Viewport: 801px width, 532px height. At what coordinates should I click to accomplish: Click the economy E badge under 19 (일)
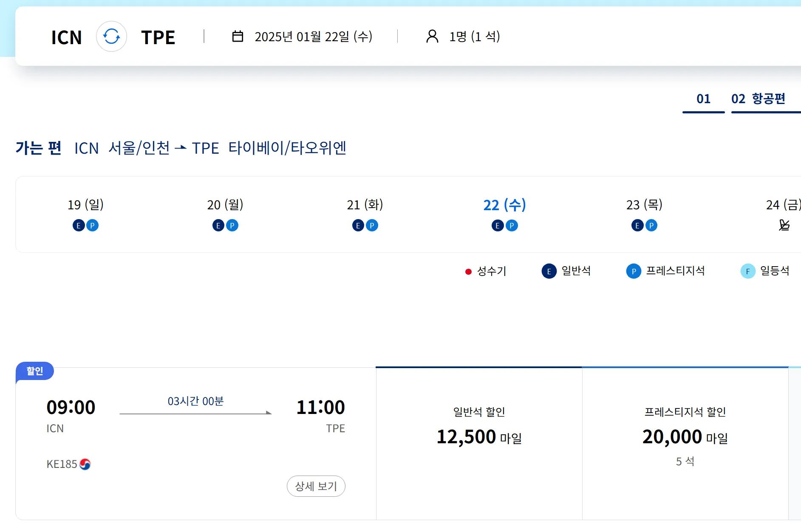(x=79, y=225)
